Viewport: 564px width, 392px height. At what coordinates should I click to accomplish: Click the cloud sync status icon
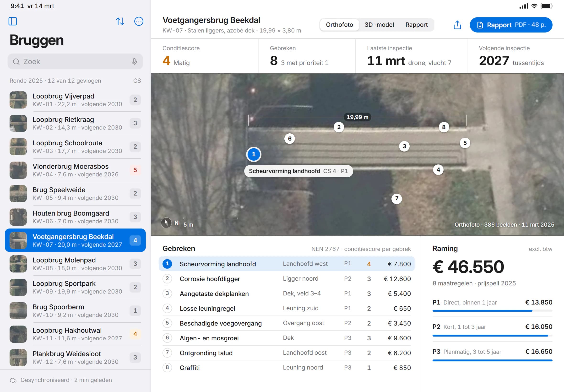point(13,380)
